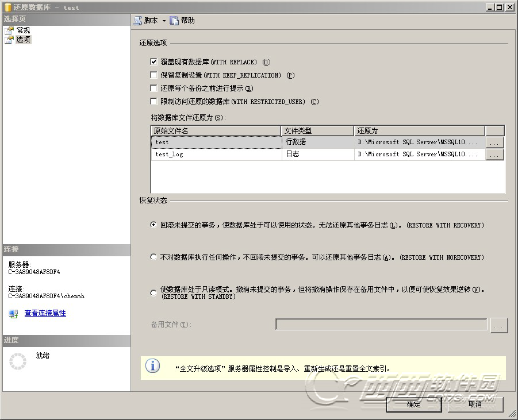This screenshot has height=420, width=518.
Task: Select the 选项 page icon
Action: coord(9,40)
